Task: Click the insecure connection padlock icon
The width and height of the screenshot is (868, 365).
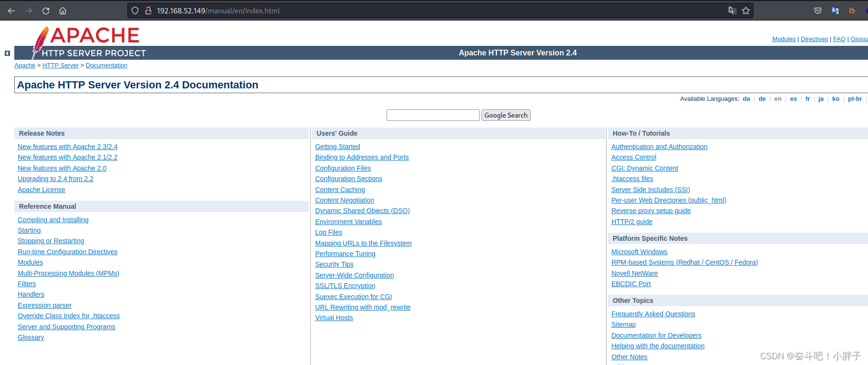Action: (148, 11)
